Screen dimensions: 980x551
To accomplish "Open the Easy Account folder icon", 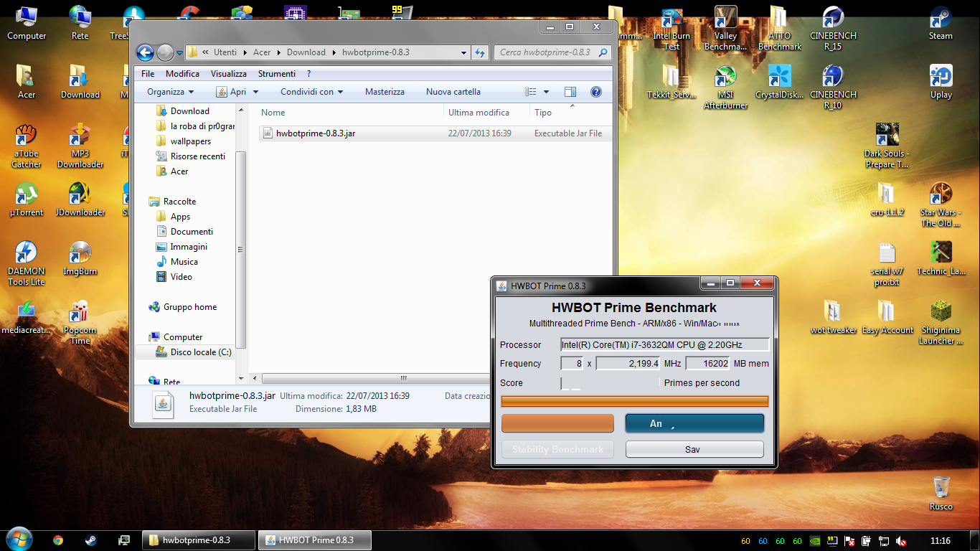I will [x=886, y=317].
